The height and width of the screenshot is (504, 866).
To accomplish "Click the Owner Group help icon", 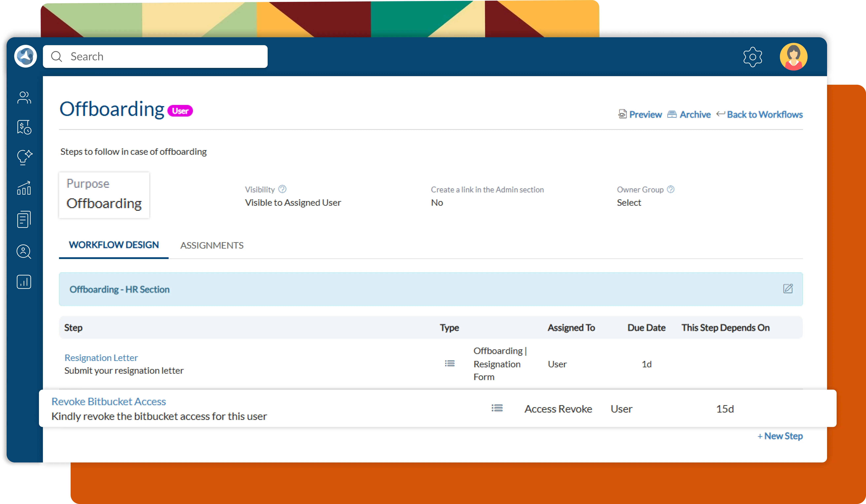I will point(670,189).
